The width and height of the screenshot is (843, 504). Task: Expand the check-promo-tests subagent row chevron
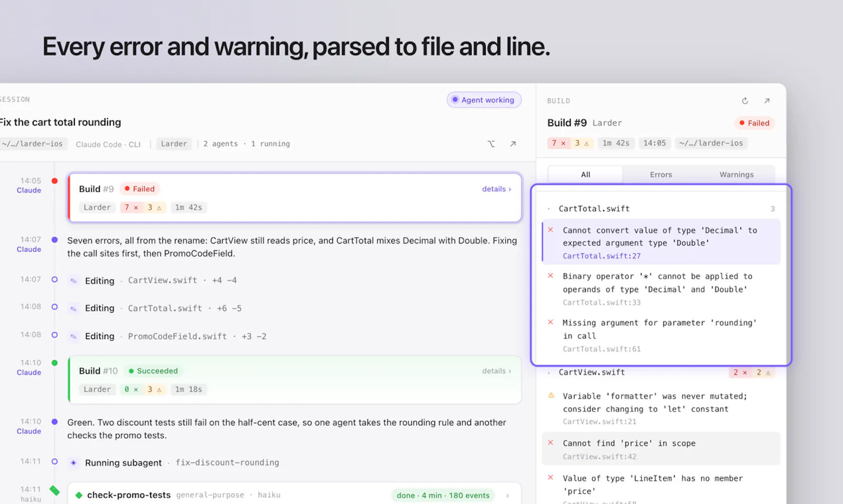(507, 496)
